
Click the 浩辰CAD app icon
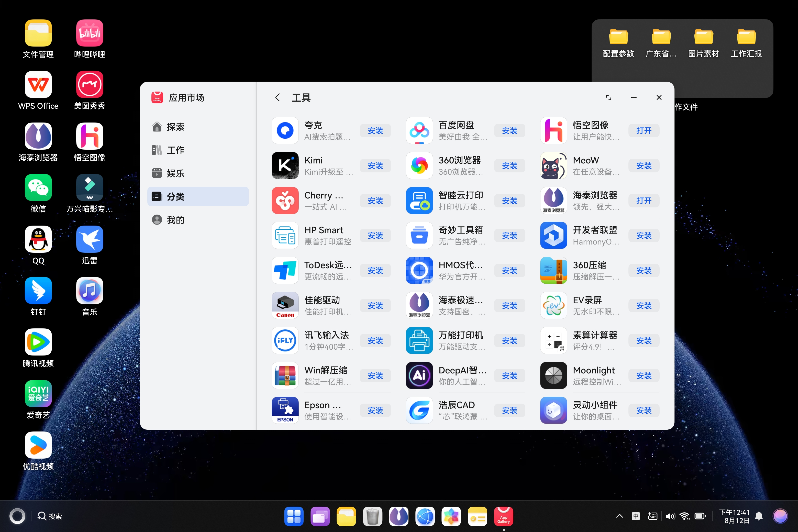(x=419, y=411)
